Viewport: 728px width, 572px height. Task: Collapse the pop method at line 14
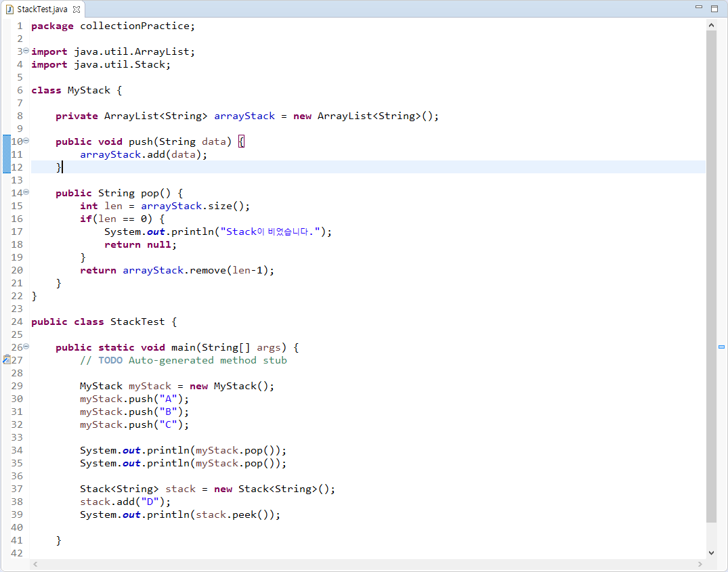point(26,192)
